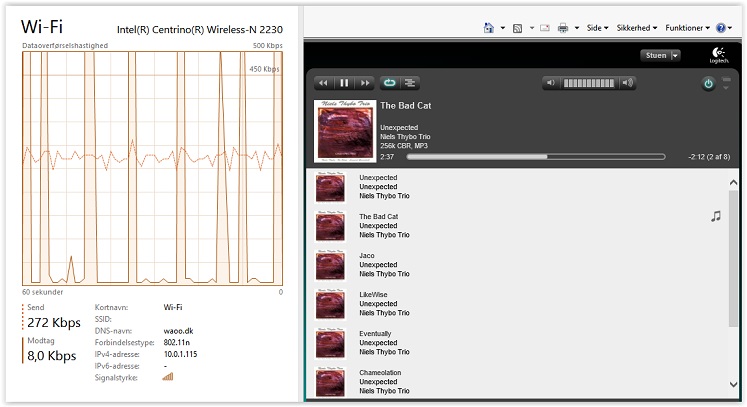Pause the current song
747x407 pixels.
(x=344, y=83)
